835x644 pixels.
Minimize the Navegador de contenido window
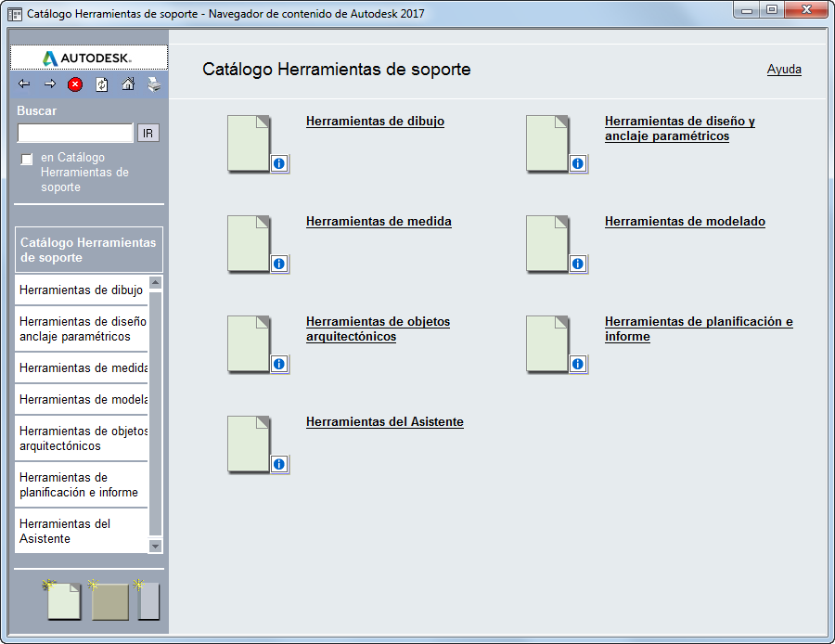[747, 10]
